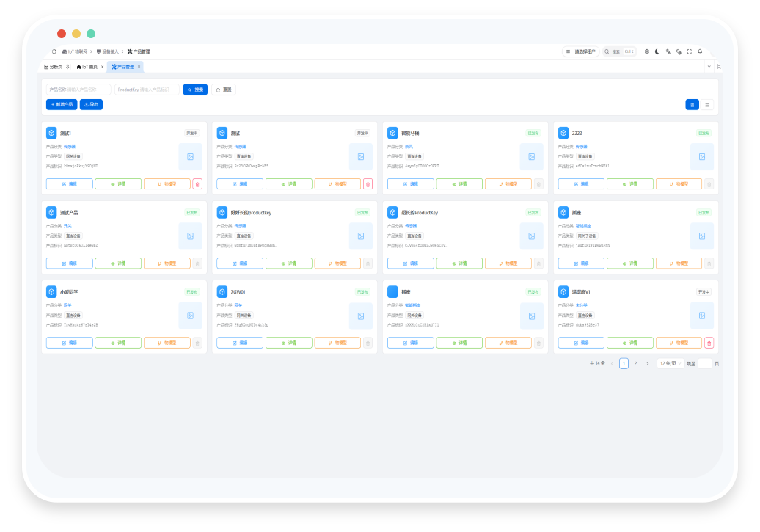Open the notification bell in the header
The width and height of the screenshot is (760, 532).
pos(700,51)
